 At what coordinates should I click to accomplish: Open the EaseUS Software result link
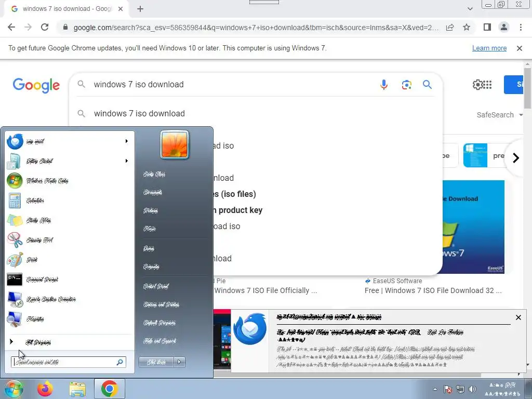click(433, 290)
